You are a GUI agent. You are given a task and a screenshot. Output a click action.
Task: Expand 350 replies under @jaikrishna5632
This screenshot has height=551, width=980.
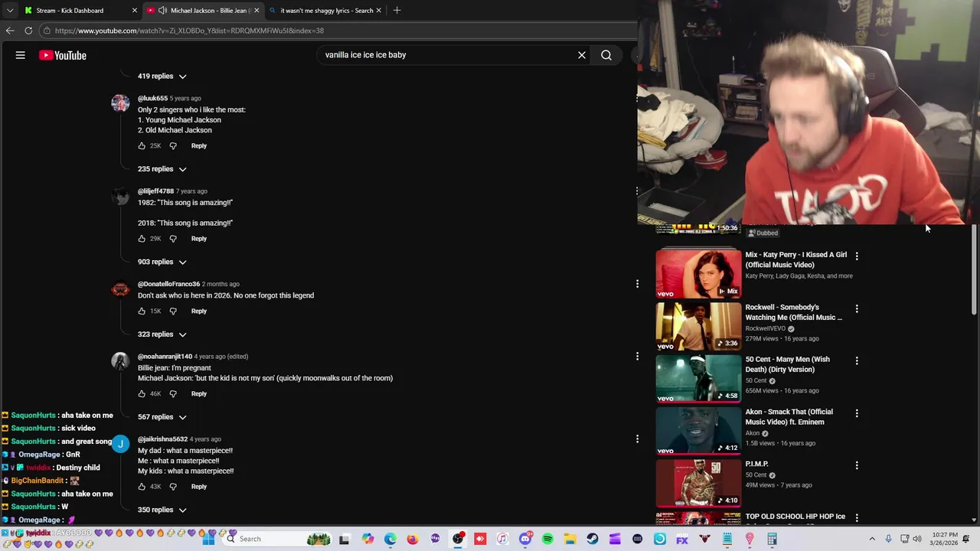click(162, 510)
